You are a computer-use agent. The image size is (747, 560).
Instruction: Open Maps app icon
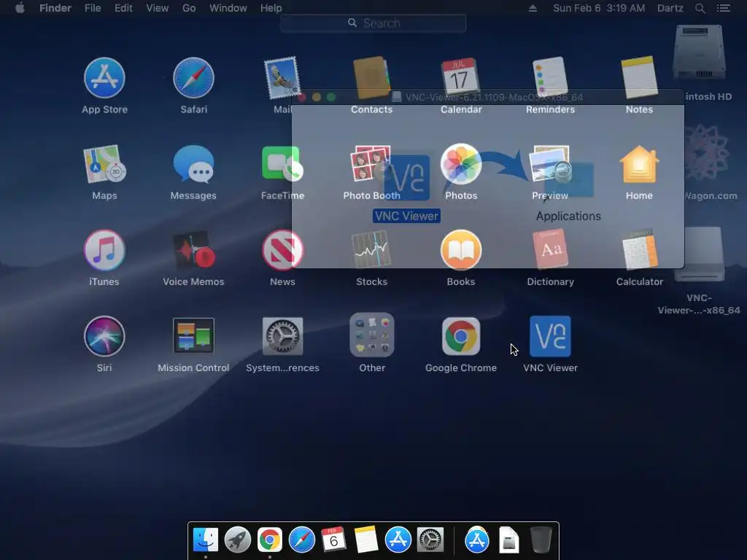pos(104,164)
